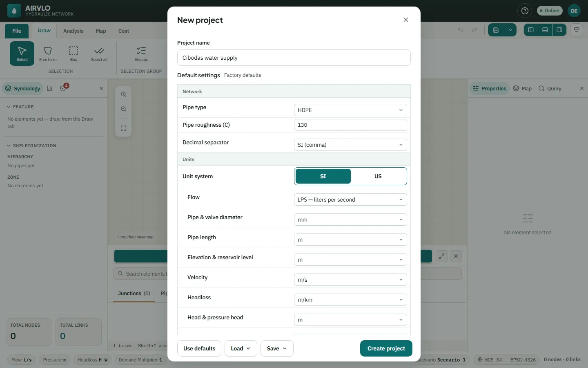Collapse the FEATURE section

click(x=20, y=107)
